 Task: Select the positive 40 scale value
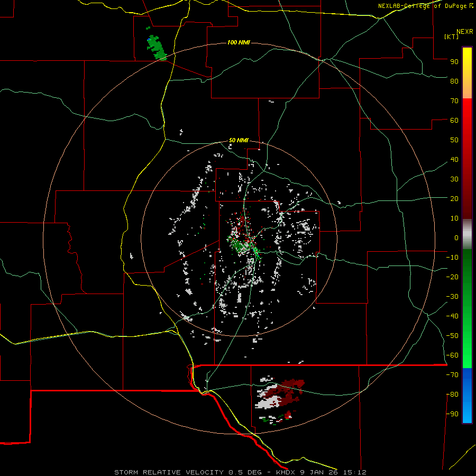pyautogui.click(x=454, y=159)
